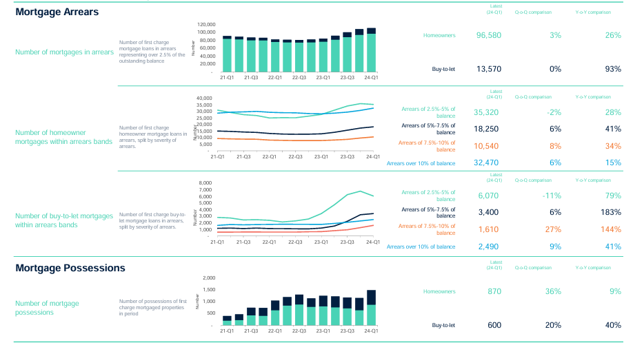Click the 'Number of mortgages in arrears' label
Image resolution: width=644 pixels, height=356 pixels.
(x=65, y=52)
